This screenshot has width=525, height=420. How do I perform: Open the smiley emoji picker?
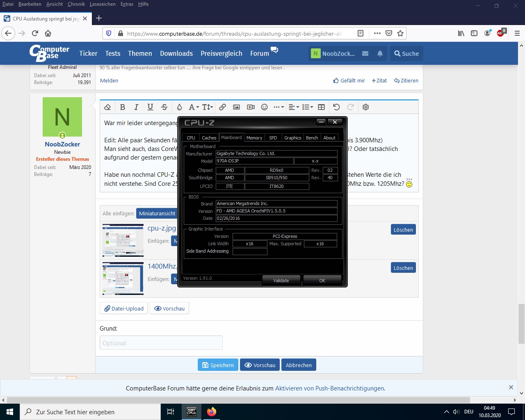click(x=265, y=107)
